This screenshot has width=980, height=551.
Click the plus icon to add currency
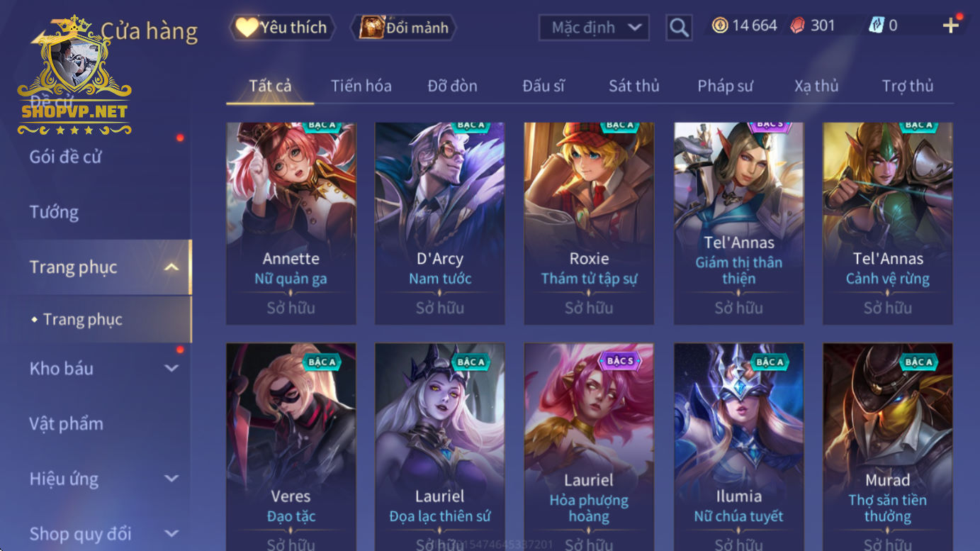tap(951, 26)
